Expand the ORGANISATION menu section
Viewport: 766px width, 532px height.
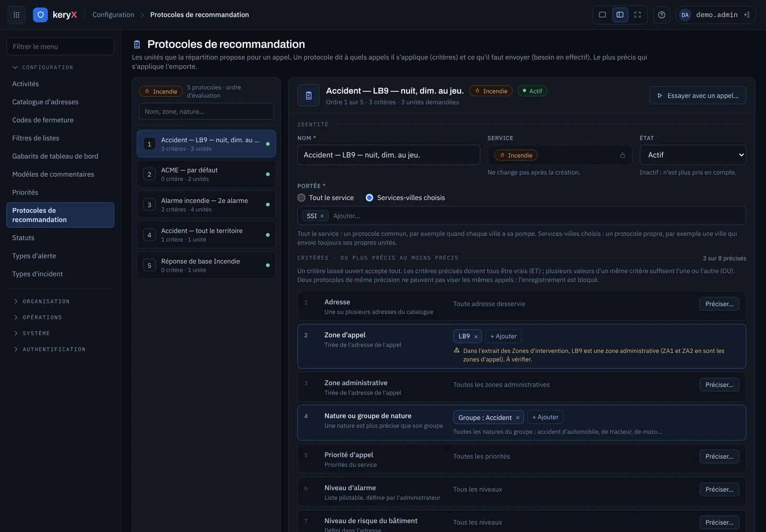click(x=42, y=302)
